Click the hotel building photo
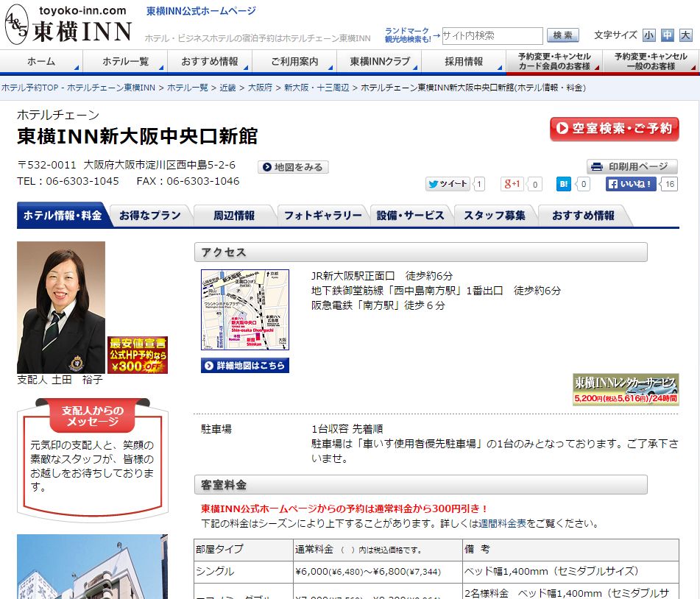Screen dimensions: 700x599 pyautogui.click(x=93, y=567)
